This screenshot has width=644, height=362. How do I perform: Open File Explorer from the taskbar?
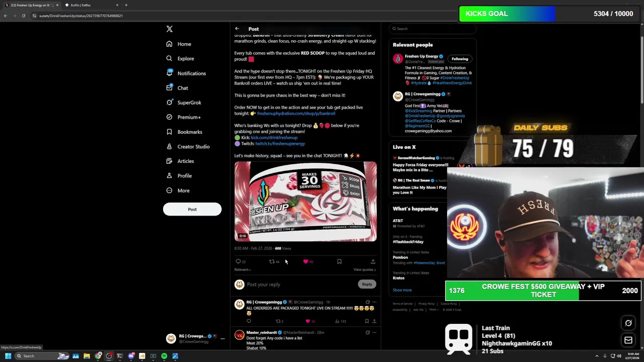point(87,356)
